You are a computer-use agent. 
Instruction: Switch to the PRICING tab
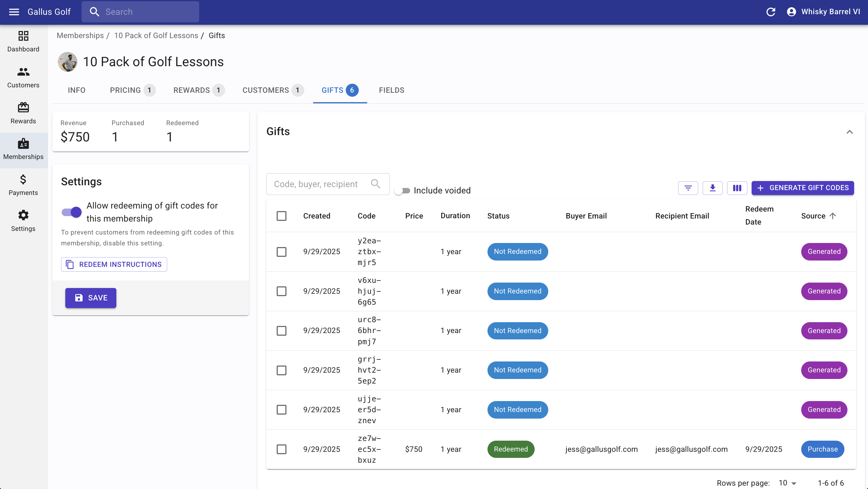coord(125,90)
